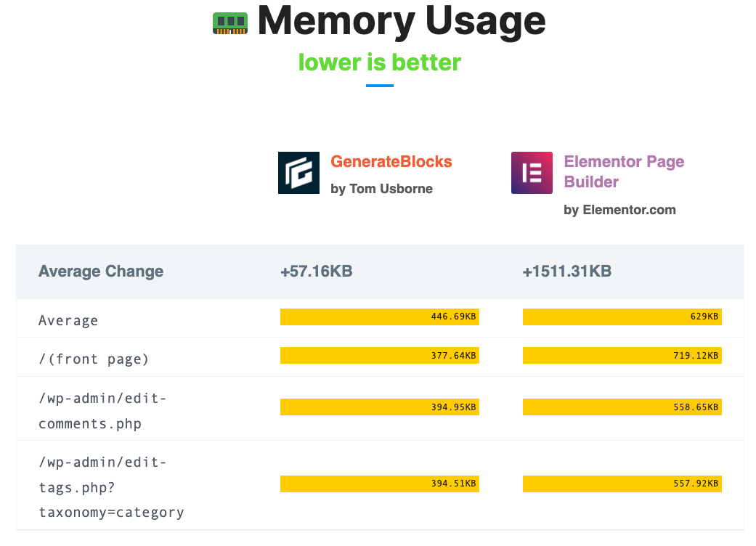The image size is (756, 546).
Task: Click the 719.12KB front page bar
Action: coord(622,356)
